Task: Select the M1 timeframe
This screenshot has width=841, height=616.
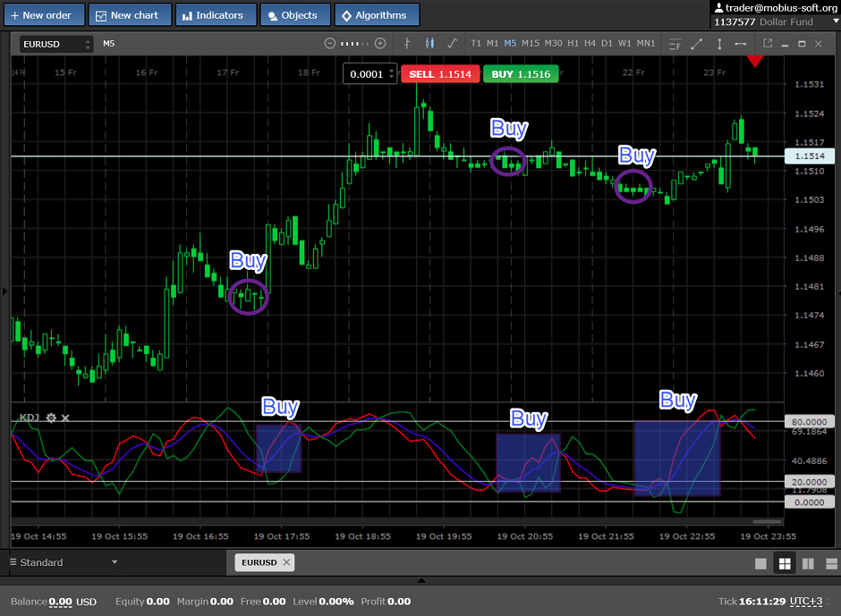Action: (492, 44)
